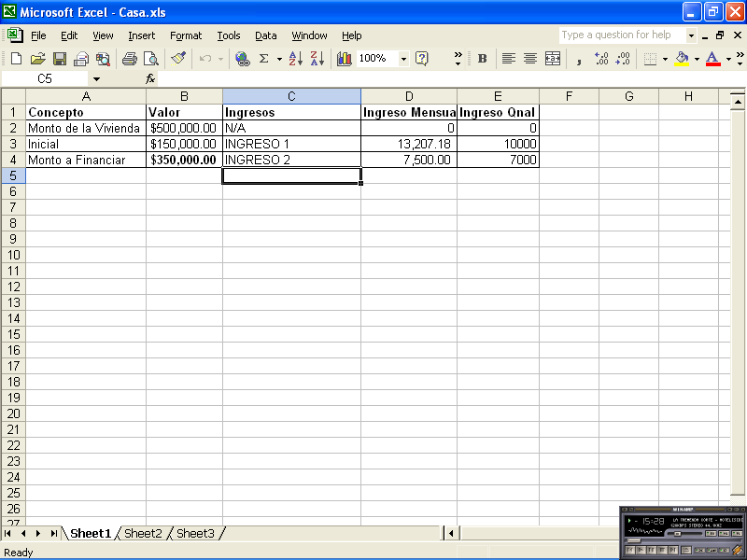Pause playback in Winamp
This screenshot has height=560, width=747.
[x=652, y=550]
